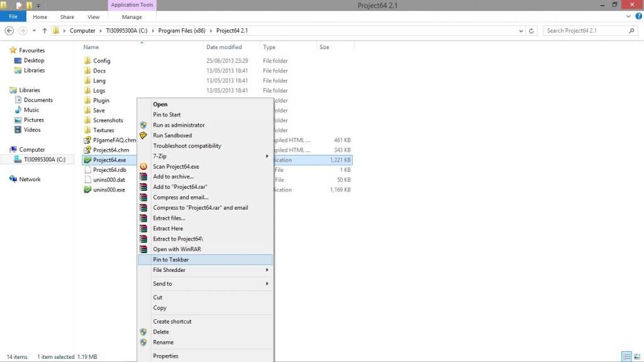Click shield icon next to Delete
This screenshot has width=644, height=362.
tap(143, 332)
